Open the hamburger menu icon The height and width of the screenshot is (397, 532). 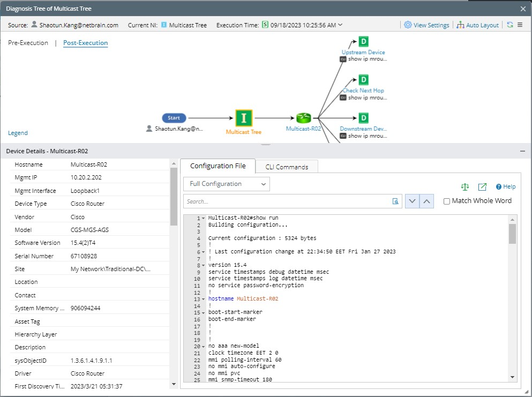point(520,25)
